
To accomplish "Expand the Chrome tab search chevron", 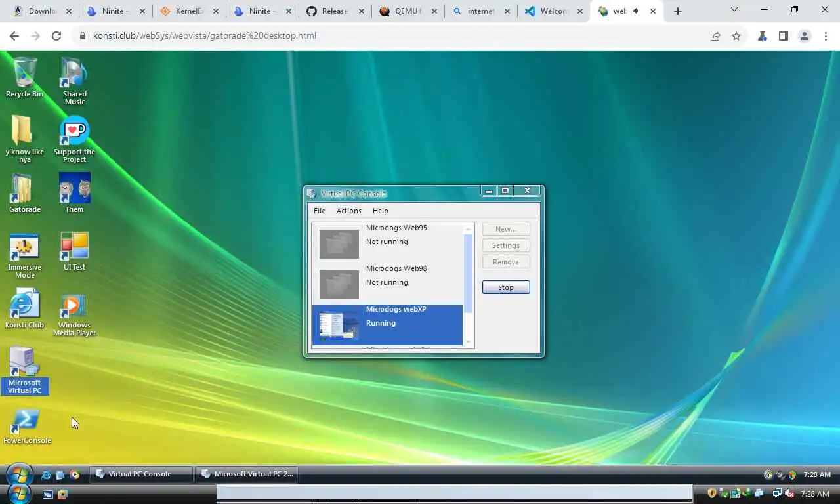I will [x=734, y=10].
